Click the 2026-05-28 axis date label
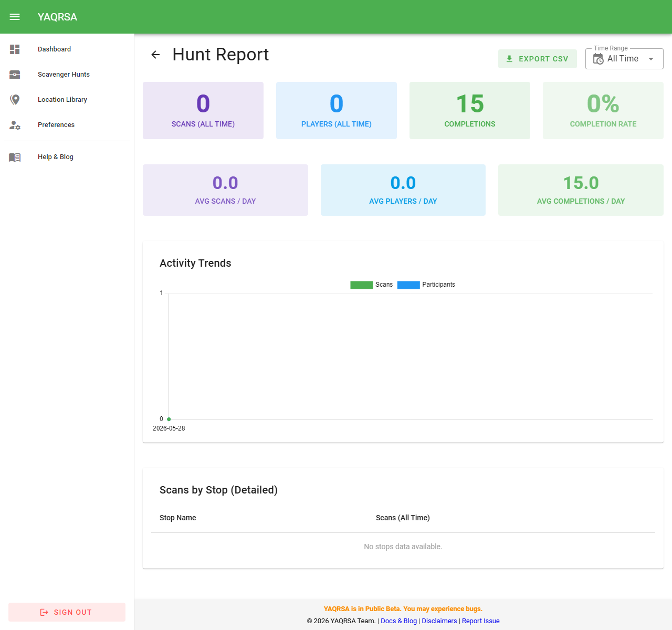The width and height of the screenshot is (672, 630). pyautogui.click(x=169, y=428)
